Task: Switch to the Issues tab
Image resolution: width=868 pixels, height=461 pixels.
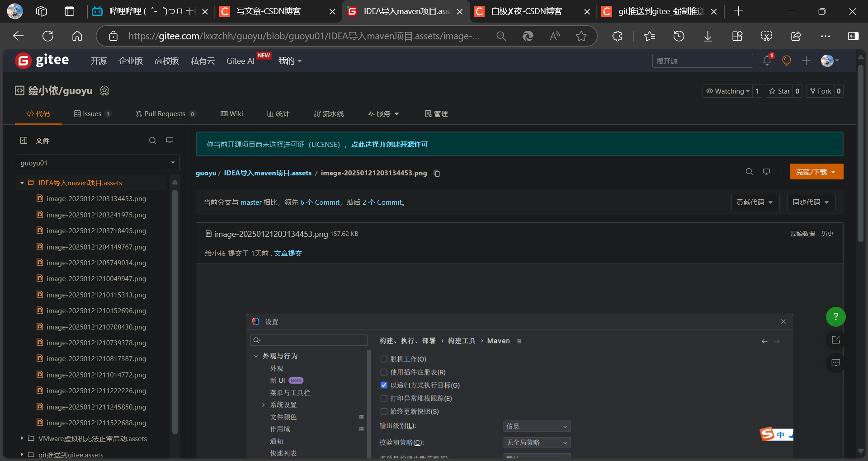Action: click(x=92, y=114)
